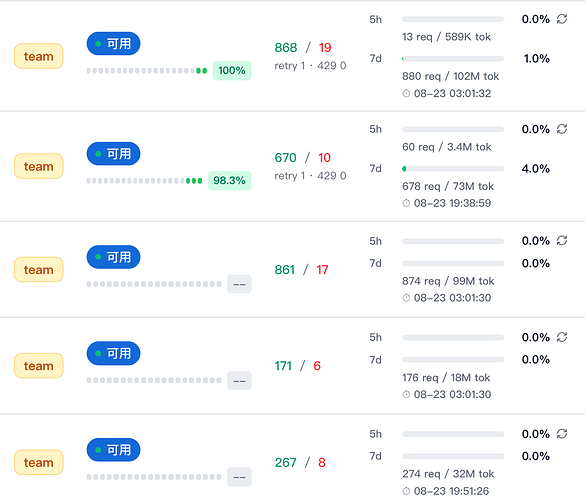Click the team tag in the 670 / 10 row

click(x=39, y=166)
